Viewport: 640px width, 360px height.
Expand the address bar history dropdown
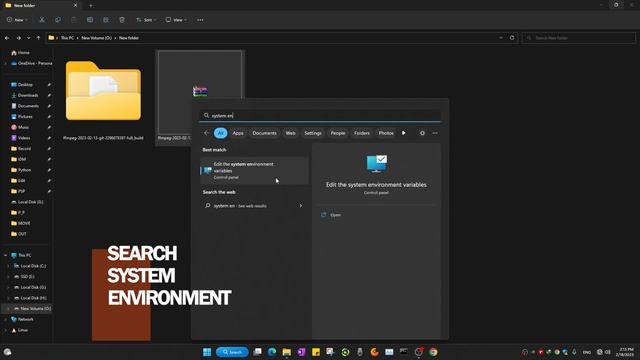click(501, 38)
